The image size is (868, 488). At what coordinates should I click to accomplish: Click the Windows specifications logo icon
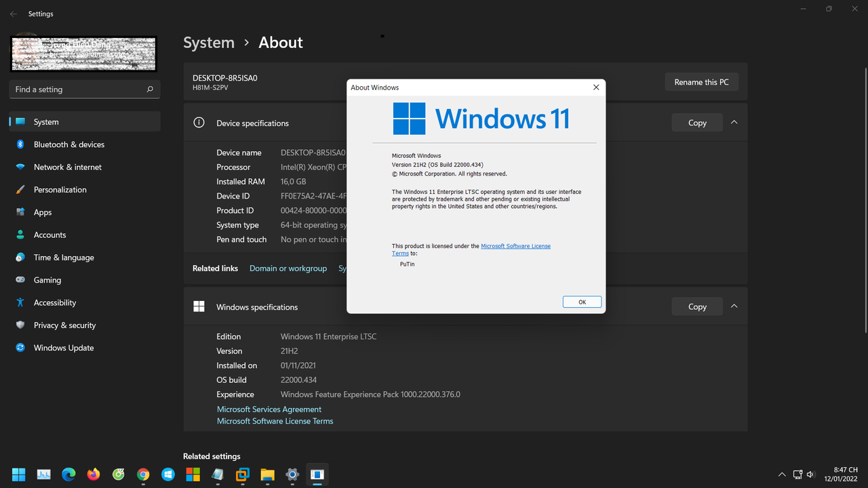[199, 306]
